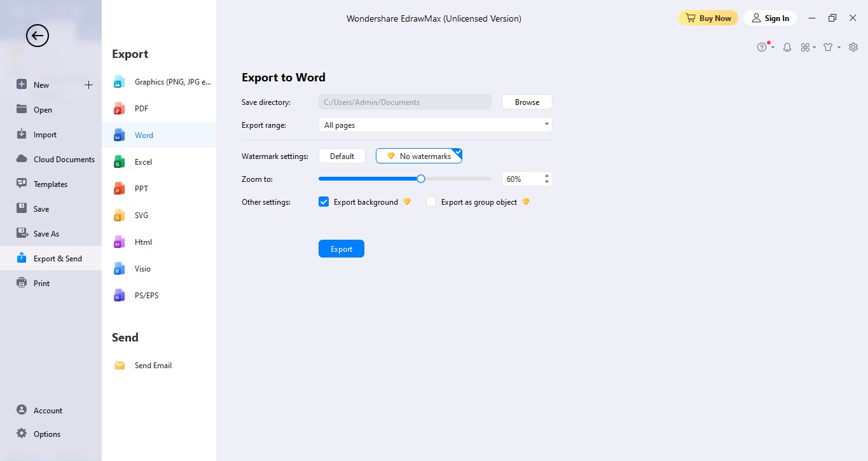
Task: Open Export & Send section
Action: coord(51,258)
